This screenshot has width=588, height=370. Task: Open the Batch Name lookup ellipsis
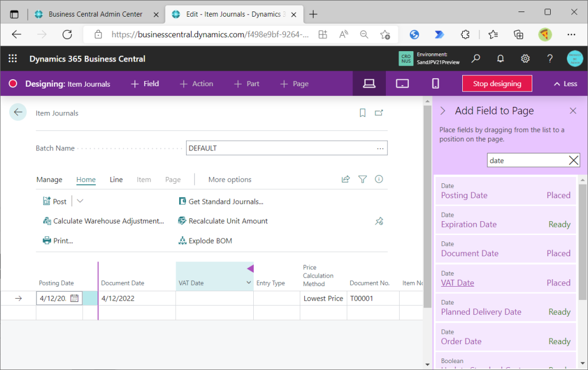click(x=380, y=148)
